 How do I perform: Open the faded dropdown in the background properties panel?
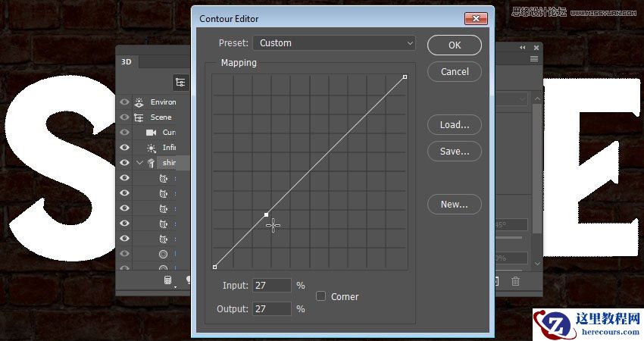click(511, 99)
